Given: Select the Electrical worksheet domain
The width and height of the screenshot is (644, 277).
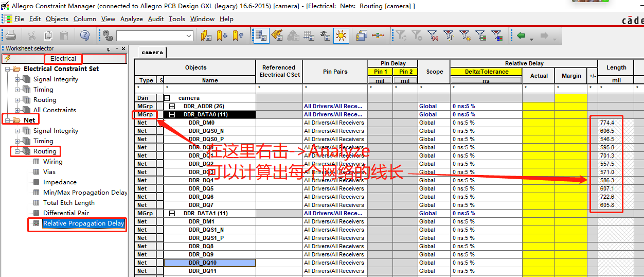Looking at the screenshot, I should click(63, 59).
